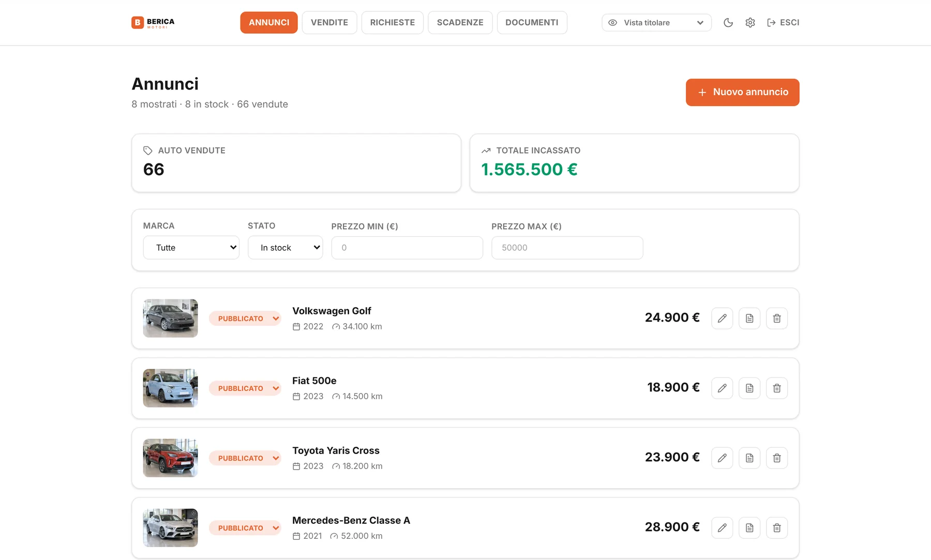This screenshot has height=560, width=931.
Task: Edit the Toyota Yaris Cross listing
Action: pos(722,458)
